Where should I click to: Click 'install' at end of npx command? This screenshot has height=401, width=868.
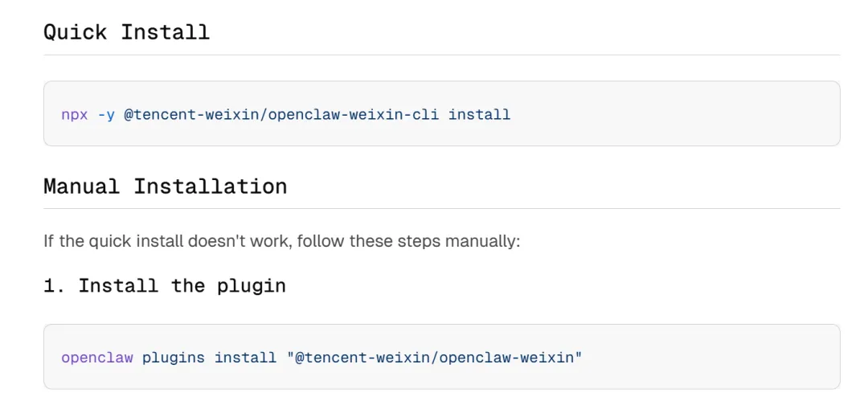click(x=479, y=114)
